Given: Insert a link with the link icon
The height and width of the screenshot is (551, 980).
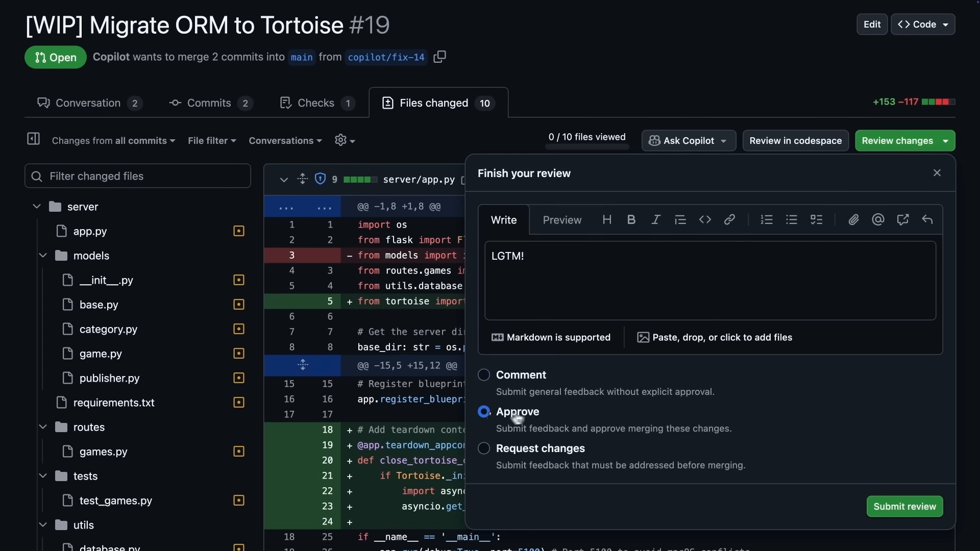Looking at the screenshot, I should [x=729, y=220].
